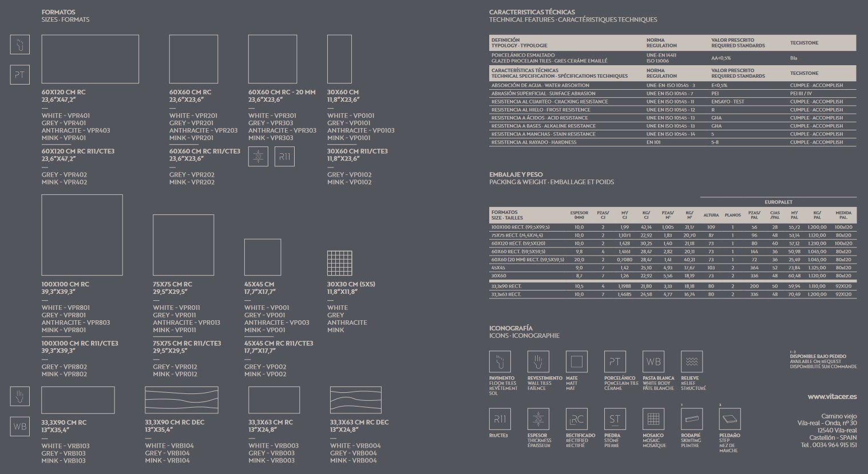868x474 pixels.
Task: Click the Rectificado RC icon
Action: click(576, 419)
